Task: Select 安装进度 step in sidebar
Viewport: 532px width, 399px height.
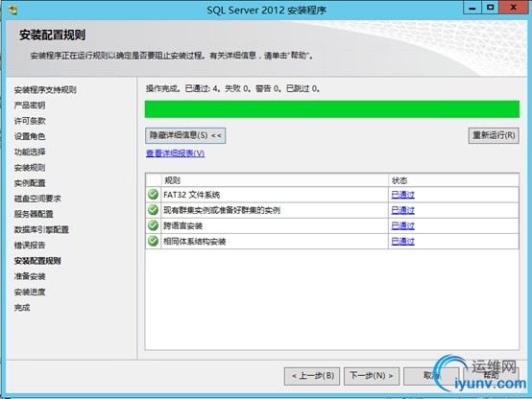Action: tap(30, 293)
